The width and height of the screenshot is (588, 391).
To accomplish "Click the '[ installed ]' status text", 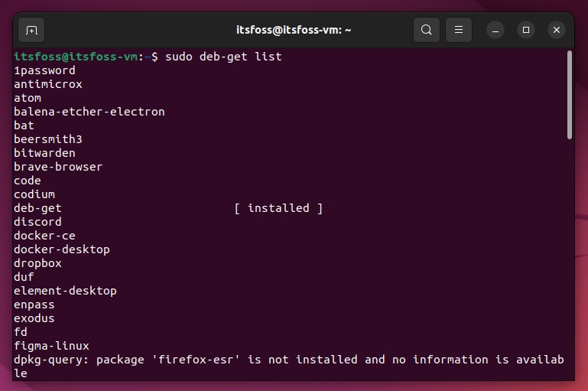I will click(278, 208).
